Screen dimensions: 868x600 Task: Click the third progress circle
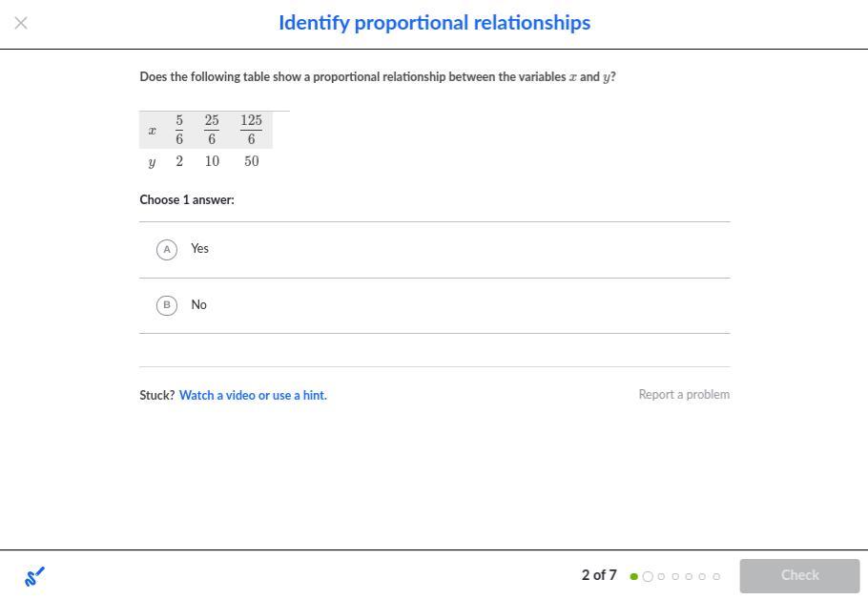coord(662,576)
